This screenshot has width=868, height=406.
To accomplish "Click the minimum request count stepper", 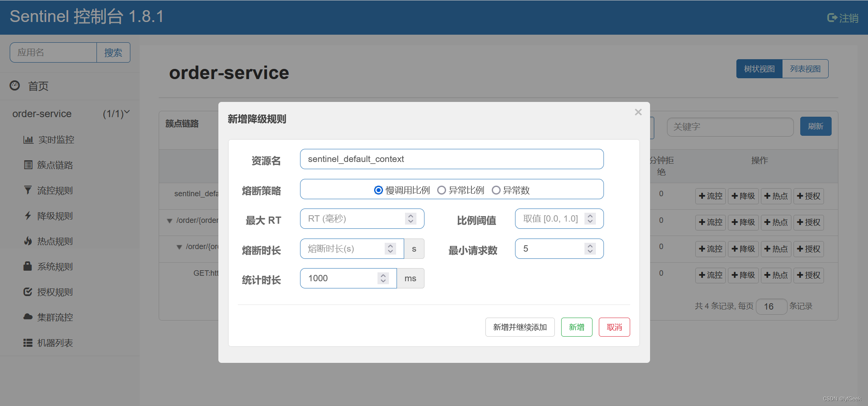I will click(590, 249).
